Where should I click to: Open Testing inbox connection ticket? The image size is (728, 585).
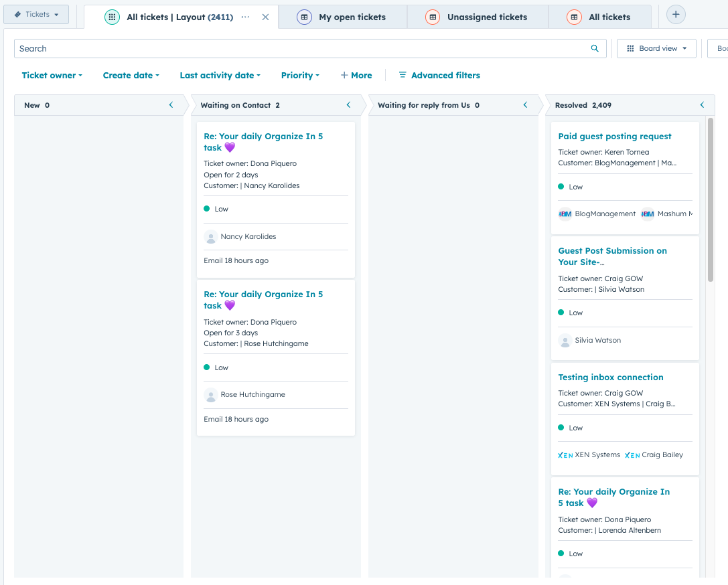[x=611, y=377]
